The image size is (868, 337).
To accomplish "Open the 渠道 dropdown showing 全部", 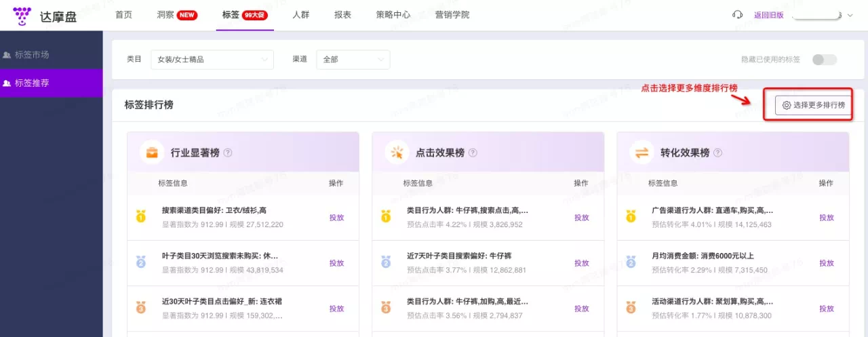I will [353, 60].
